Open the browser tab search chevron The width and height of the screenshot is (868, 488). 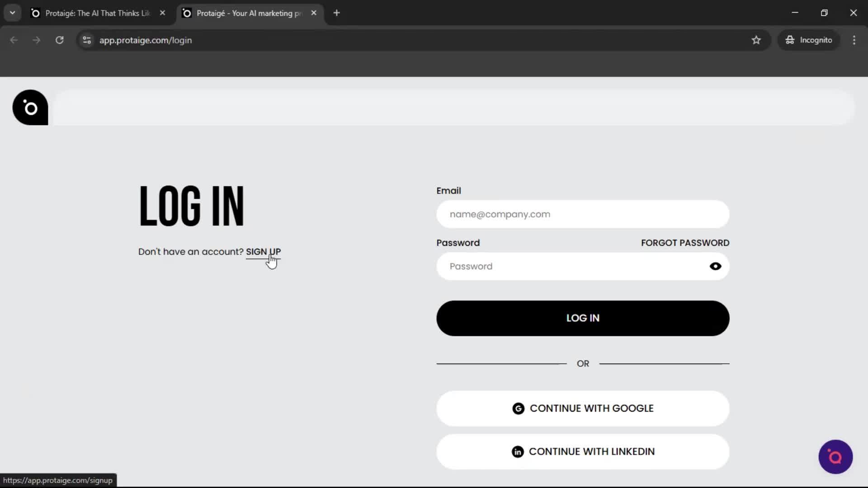click(x=12, y=13)
